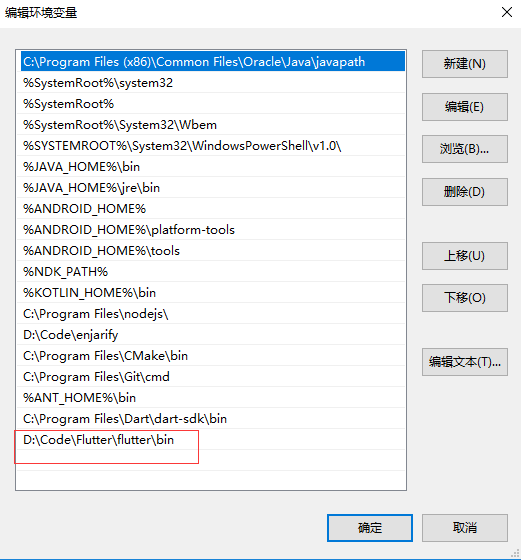
Task: Select the %JAVA_HOME%\bin entry
Action: (211, 167)
